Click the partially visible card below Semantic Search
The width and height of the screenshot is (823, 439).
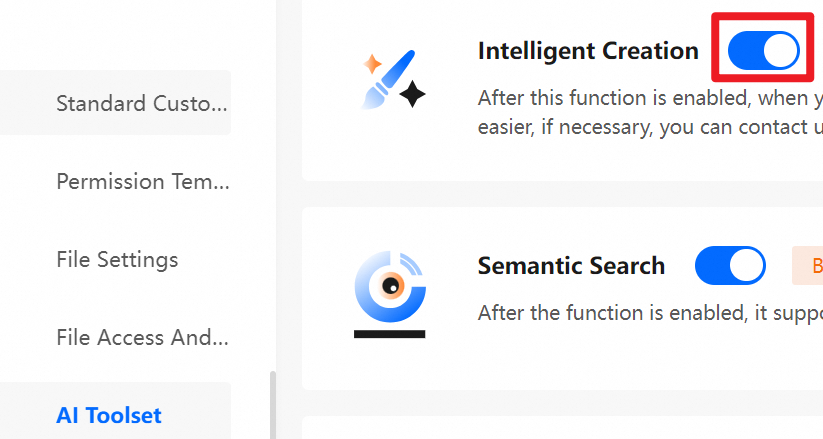click(x=562, y=428)
